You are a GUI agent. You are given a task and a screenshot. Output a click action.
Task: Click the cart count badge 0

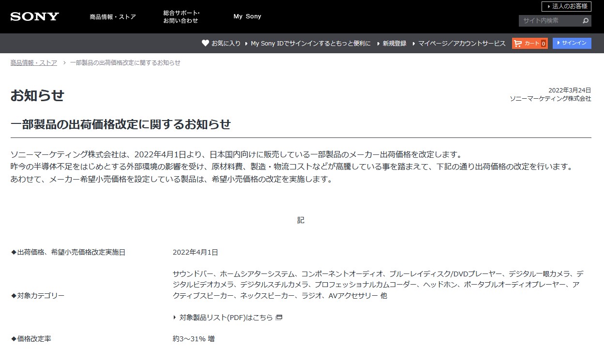(544, 44)
